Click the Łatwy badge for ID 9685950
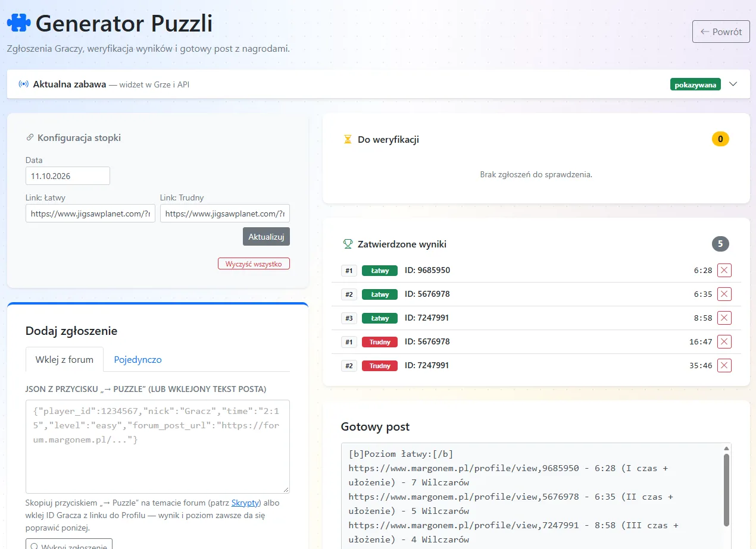 tap(380, 271)
